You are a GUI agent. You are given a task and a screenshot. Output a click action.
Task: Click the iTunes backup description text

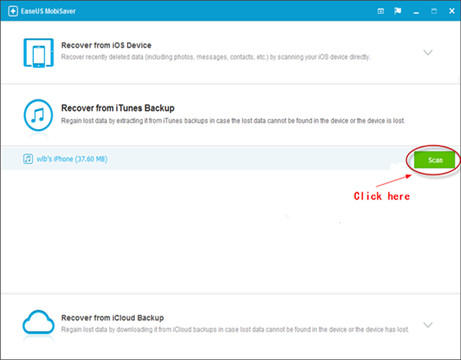click(233, 121)
